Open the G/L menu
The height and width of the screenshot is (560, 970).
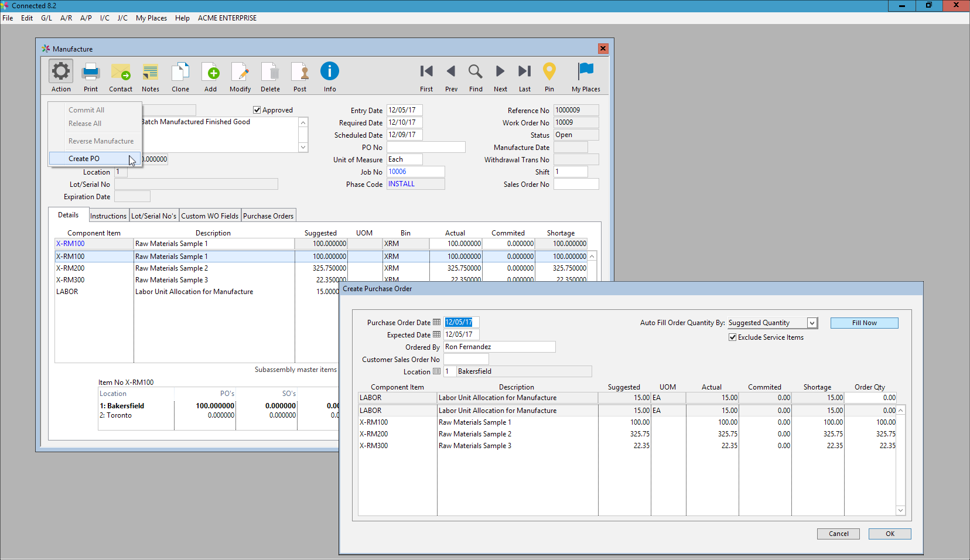(46, 18)
